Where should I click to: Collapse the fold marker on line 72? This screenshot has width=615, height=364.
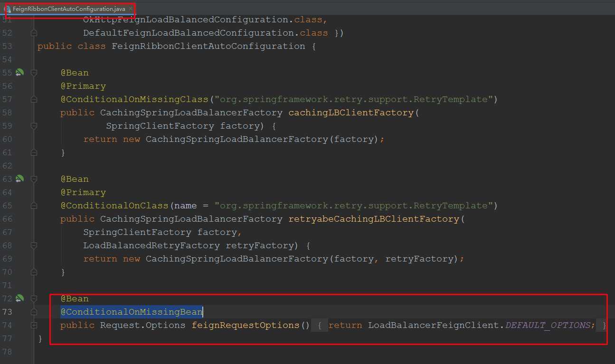(34, 299)
